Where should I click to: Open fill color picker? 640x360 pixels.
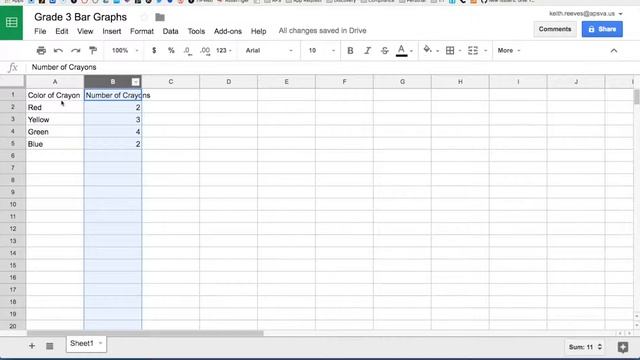click(430, 51)
